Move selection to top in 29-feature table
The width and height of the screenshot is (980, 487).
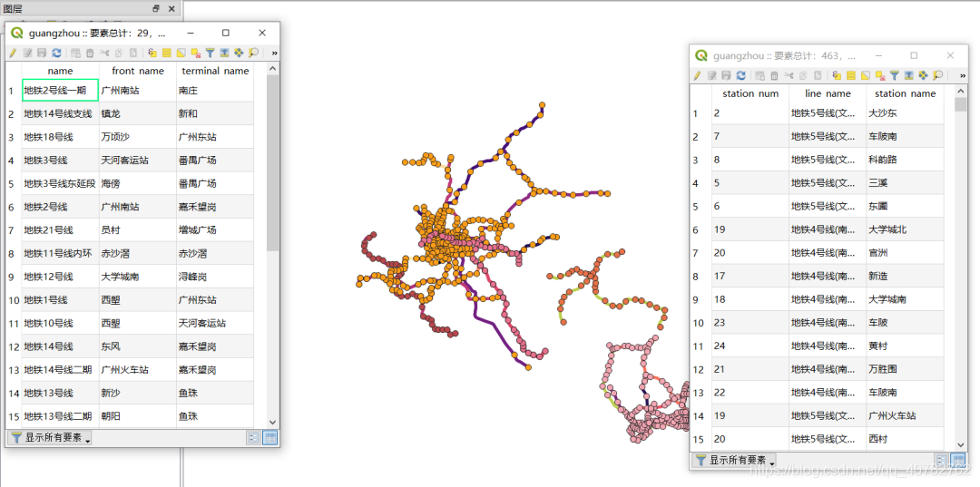click(224, 54)
